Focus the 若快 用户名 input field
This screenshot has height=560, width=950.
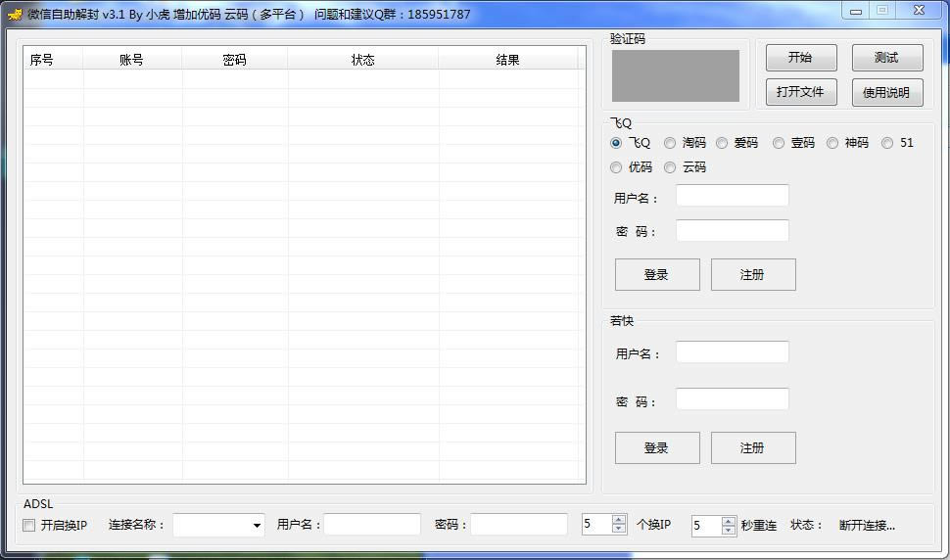click(x=733, y=351)
